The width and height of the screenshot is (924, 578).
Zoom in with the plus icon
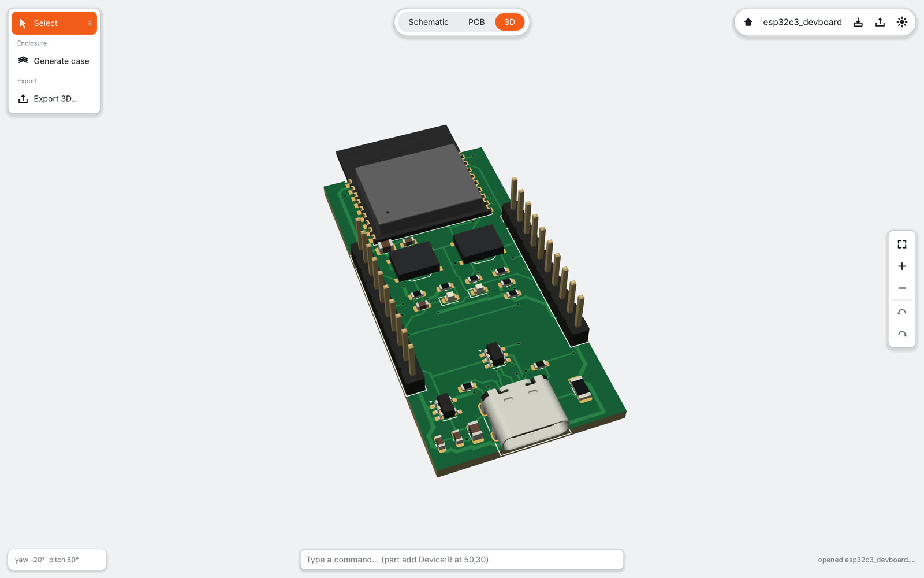902,266
